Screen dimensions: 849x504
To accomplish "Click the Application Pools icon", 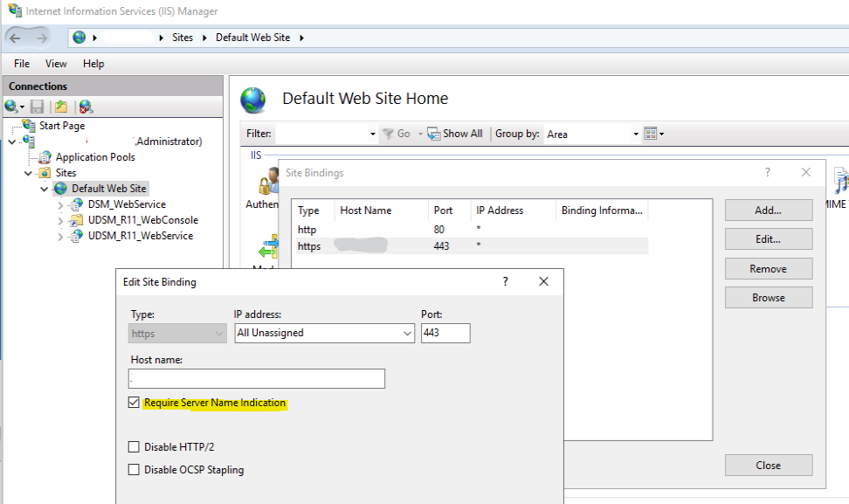I will (x=45, y=157).
